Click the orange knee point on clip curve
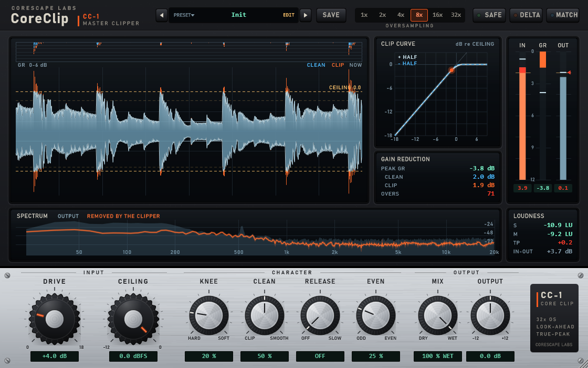 pos(451,70)
